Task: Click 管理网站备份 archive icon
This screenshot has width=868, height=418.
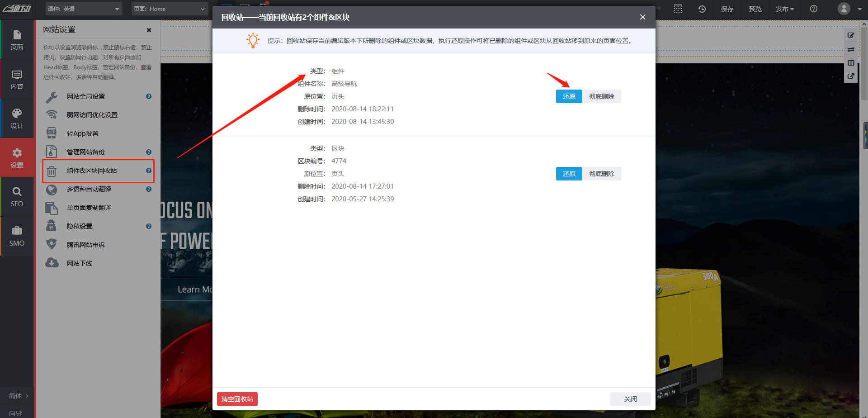Action: click(52, 152)
